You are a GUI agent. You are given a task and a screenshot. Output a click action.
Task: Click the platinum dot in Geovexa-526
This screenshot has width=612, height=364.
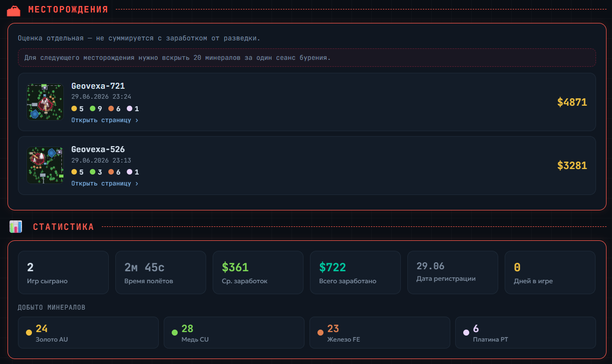(x=129, y=172)
